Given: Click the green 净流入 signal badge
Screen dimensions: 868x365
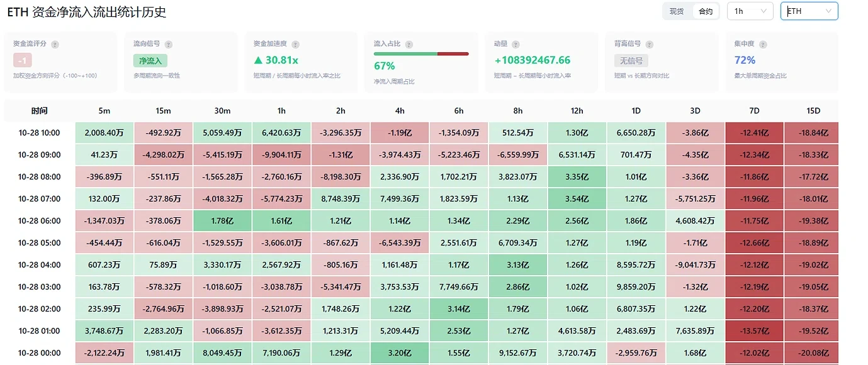Looking at the screenshot, I should [x=150, y=60].
